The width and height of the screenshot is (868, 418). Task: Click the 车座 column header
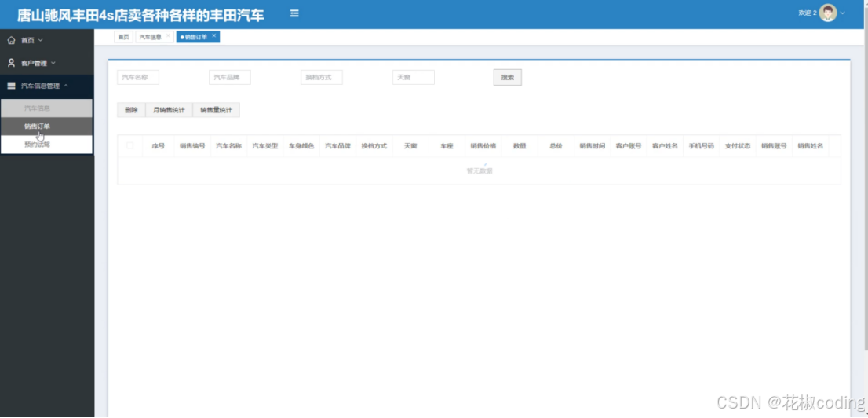tap(447, 146)
